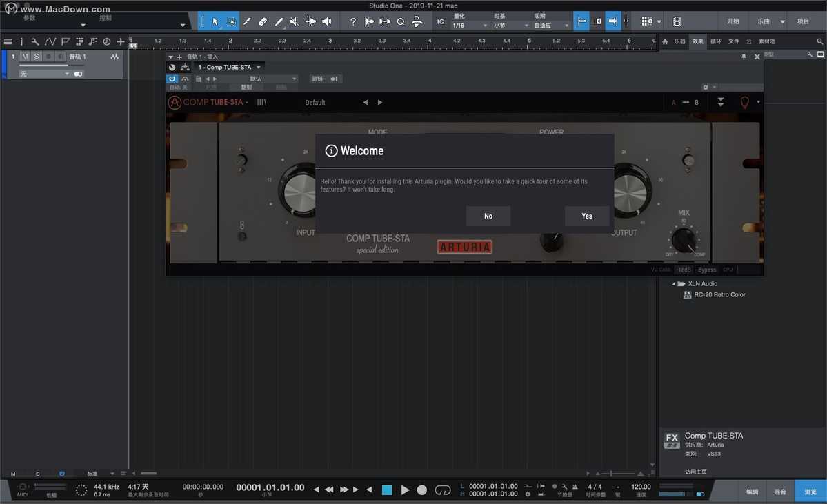Open the inspector 'i' icon
Viewport: 827px width, 504px height.
tap(21, 41)
